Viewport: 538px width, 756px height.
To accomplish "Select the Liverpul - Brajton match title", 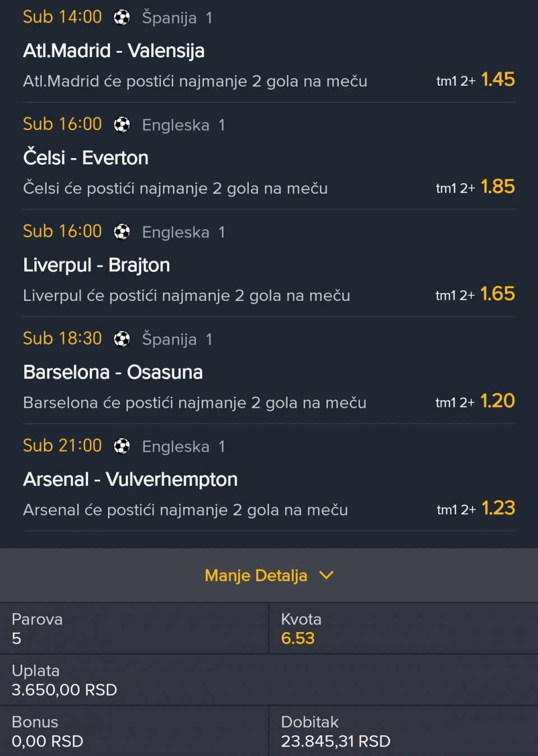I will (x=96, y=265).
